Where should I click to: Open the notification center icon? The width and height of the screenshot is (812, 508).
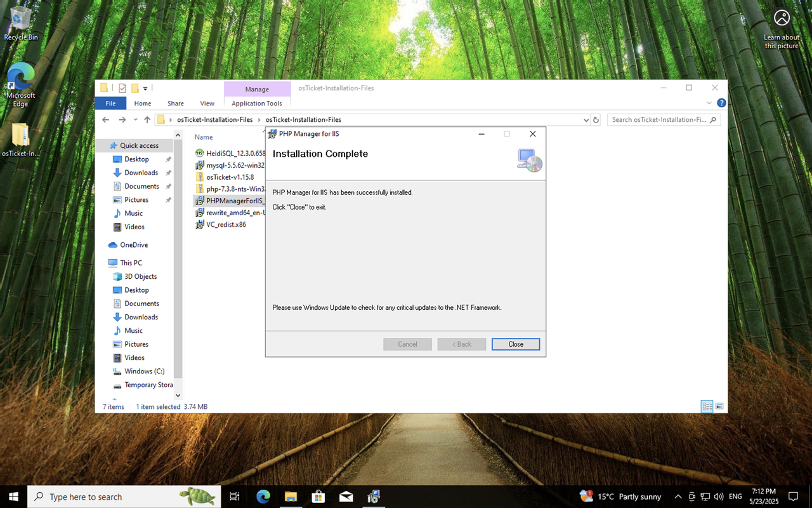793,497
